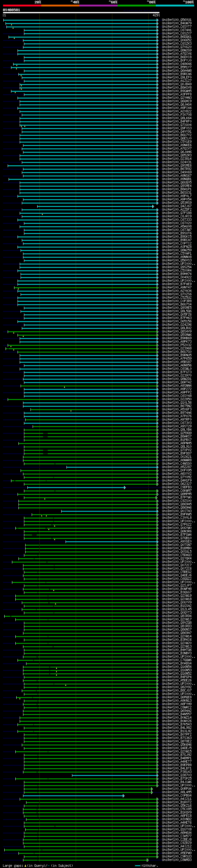
Task: Select the UniRef100_Q0JB49 label
Action: click(177, 84)
